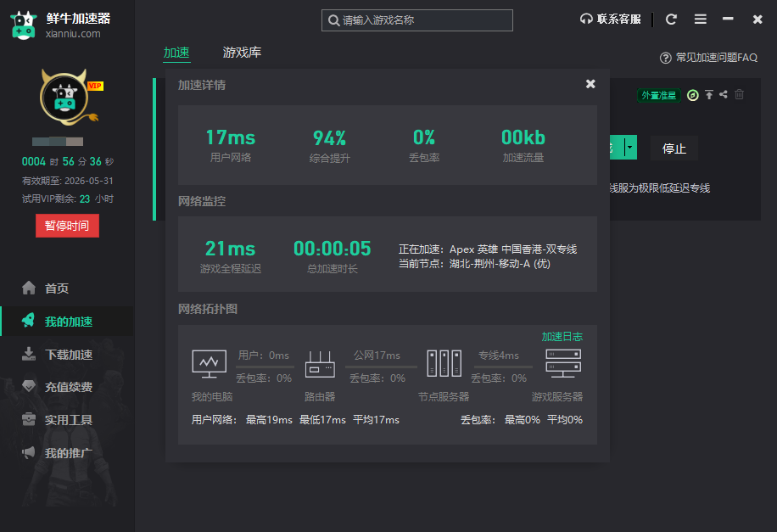Click the 正在加速 Apex 英雄 line
This screenshot has height=532, width=777.
click(x=488, y=249)
